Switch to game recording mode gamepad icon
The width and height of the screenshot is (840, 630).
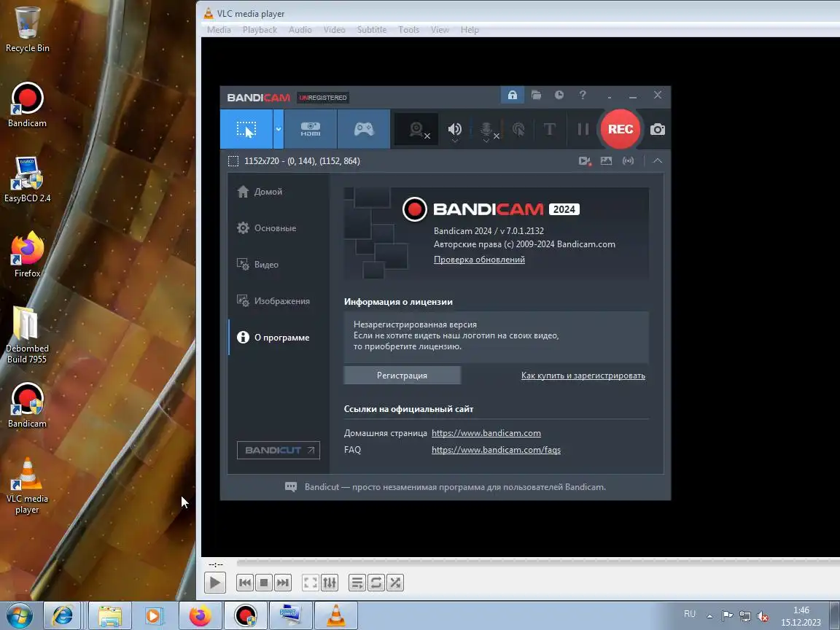point(364,129)
